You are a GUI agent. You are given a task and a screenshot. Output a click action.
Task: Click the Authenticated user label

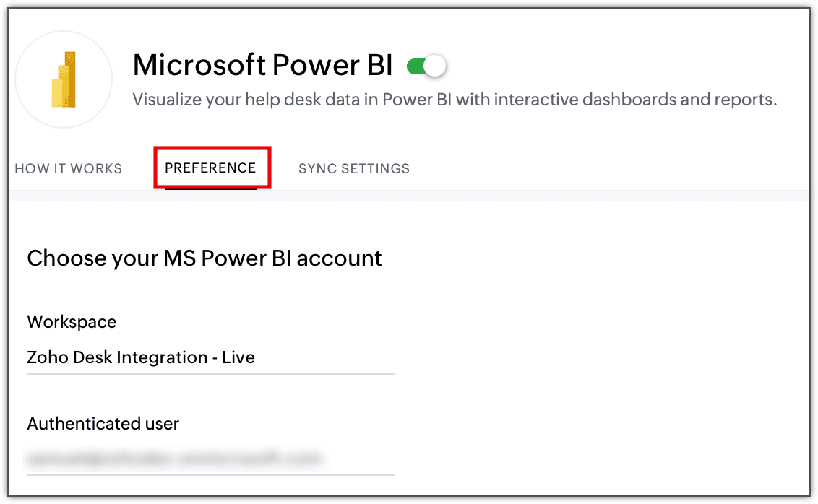pyautogui.click(x=103, y=424)
